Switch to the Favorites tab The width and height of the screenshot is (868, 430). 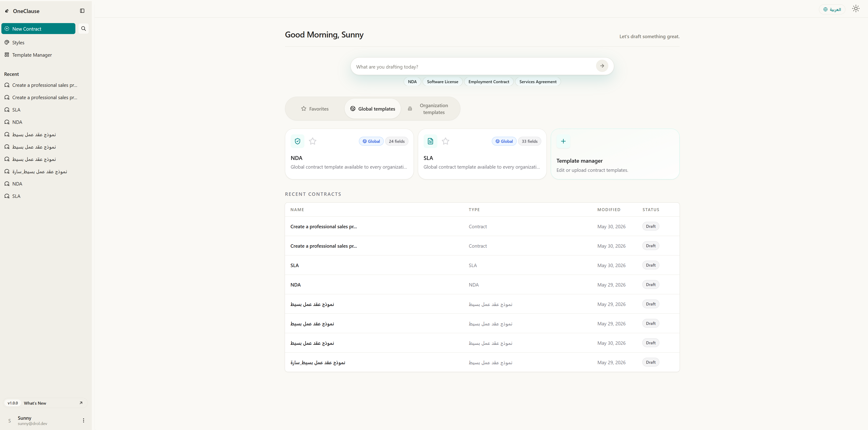click(315, 109)
